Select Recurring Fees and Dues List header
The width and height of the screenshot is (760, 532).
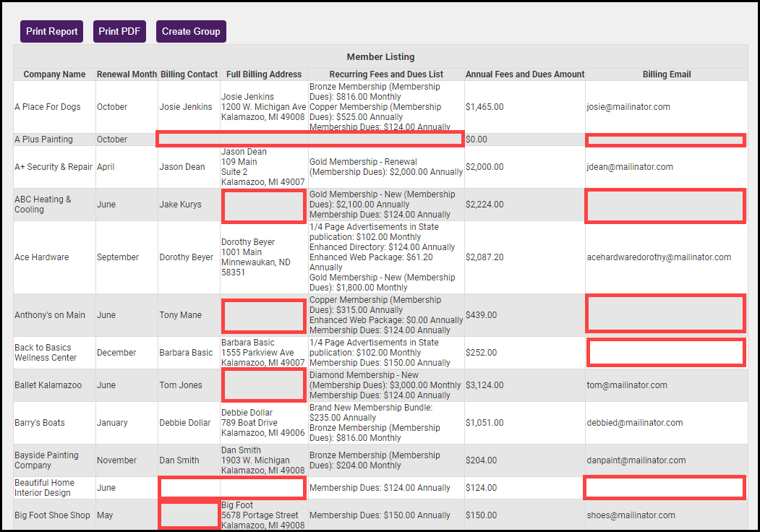click(386, 74)
